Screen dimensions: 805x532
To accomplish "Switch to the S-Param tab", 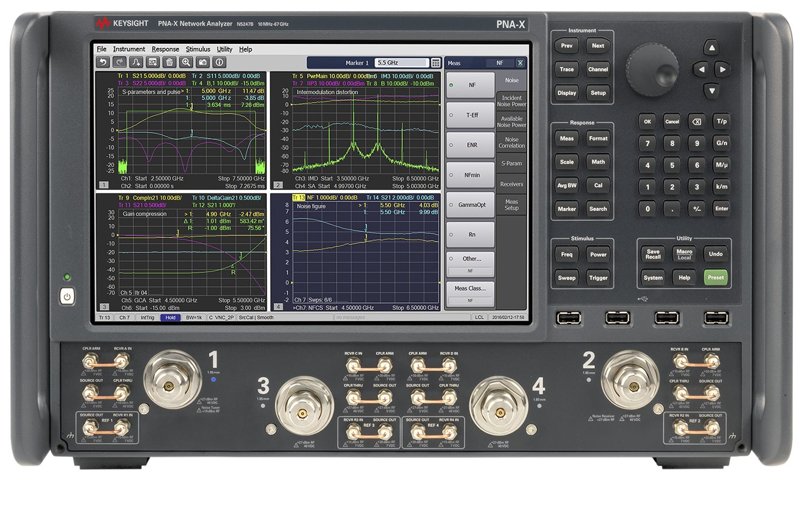I will pos(511,163).
